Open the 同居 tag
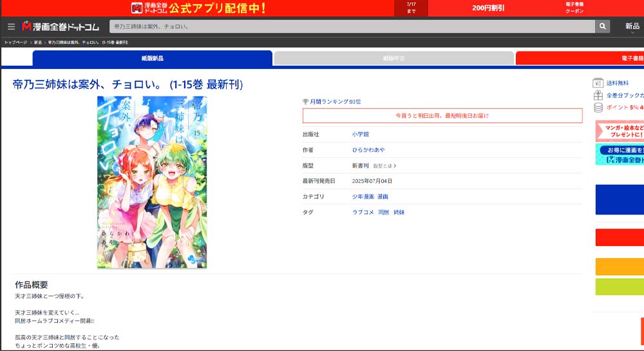 point(383,213)
